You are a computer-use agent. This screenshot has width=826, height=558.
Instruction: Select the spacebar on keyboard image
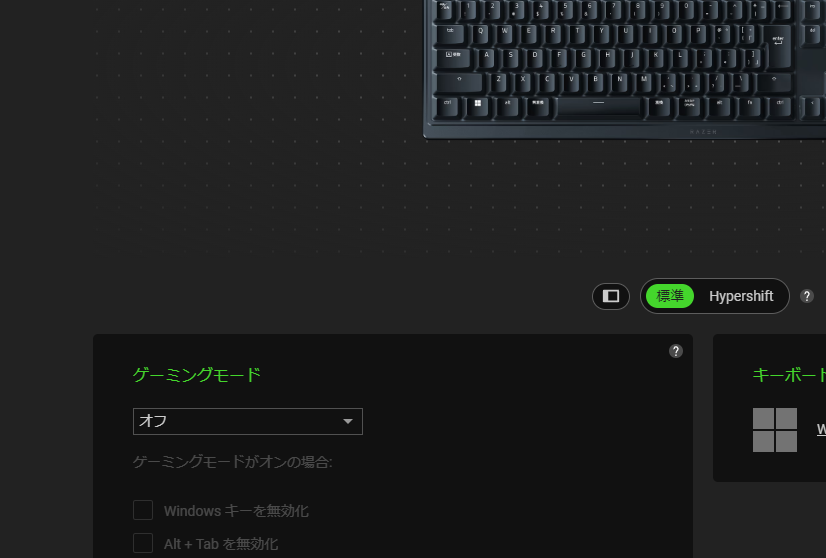(598, 106)
